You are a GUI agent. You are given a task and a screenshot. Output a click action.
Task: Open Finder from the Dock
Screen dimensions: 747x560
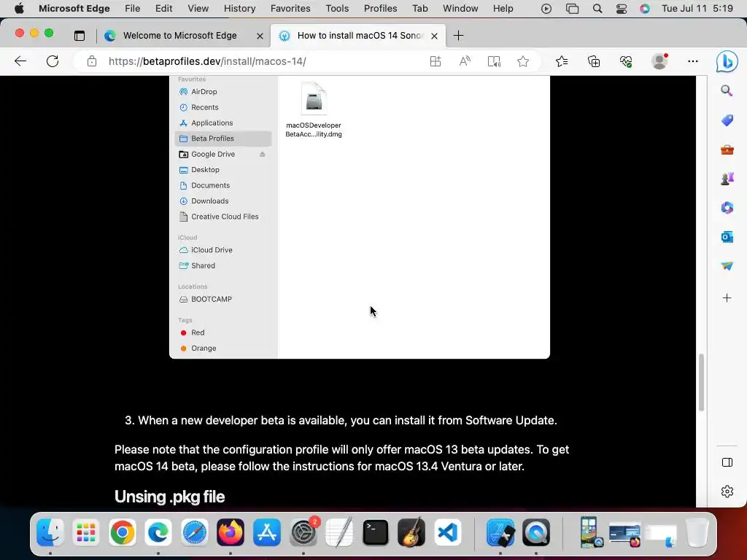point(50,532)
